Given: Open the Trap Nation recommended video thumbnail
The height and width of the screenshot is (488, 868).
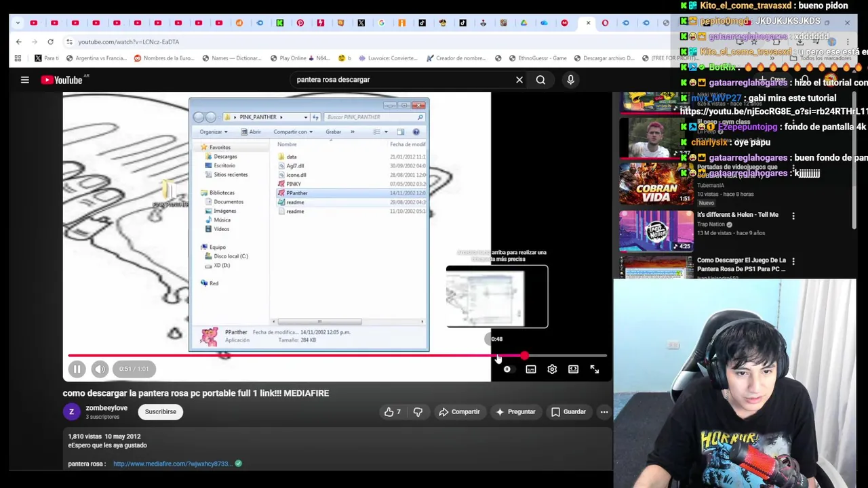Looking at the screenshot, I should pos(656,231).
